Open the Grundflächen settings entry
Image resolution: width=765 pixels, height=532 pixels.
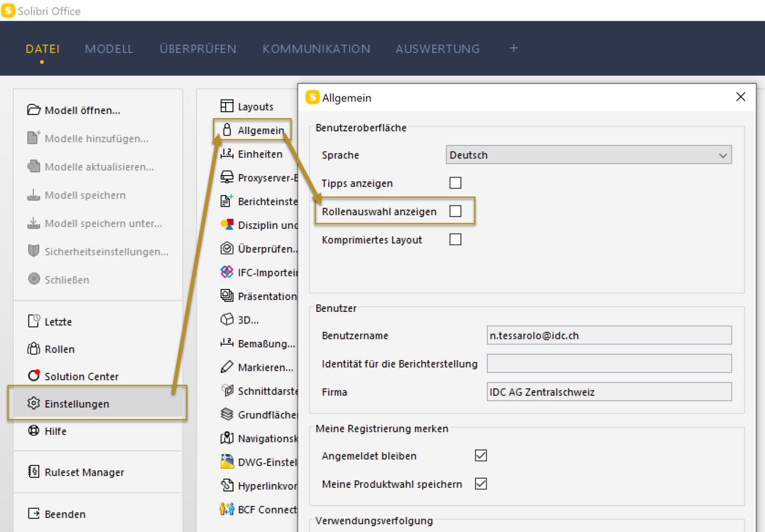(258, 414)
